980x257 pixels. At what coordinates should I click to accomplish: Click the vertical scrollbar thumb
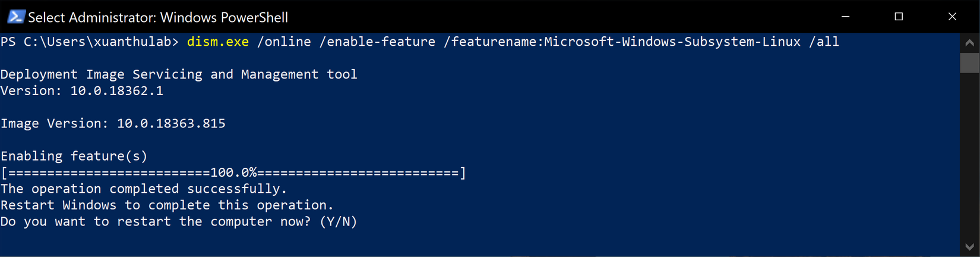pyautogui.click(x=969, y=62)
